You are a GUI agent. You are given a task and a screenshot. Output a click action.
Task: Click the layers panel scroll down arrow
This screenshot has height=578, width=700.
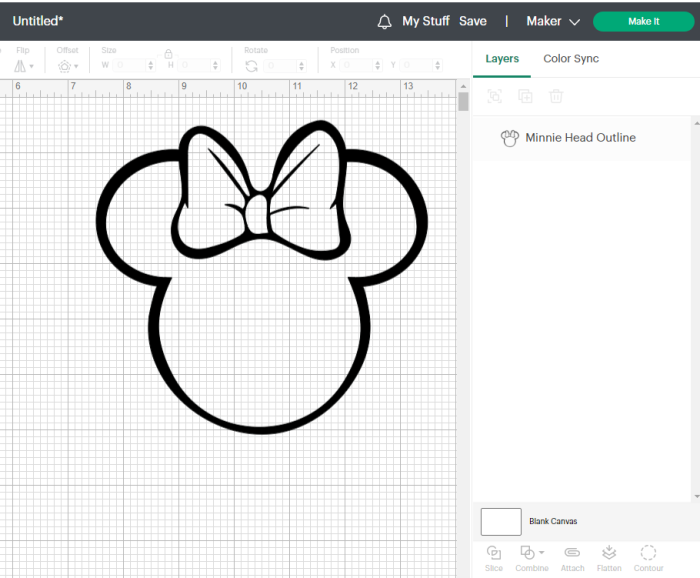696,496
